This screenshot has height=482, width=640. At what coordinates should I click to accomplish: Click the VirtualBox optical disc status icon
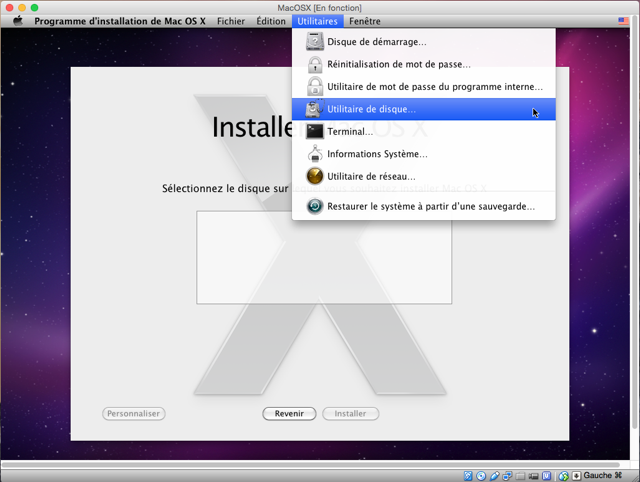coord(481,475)
